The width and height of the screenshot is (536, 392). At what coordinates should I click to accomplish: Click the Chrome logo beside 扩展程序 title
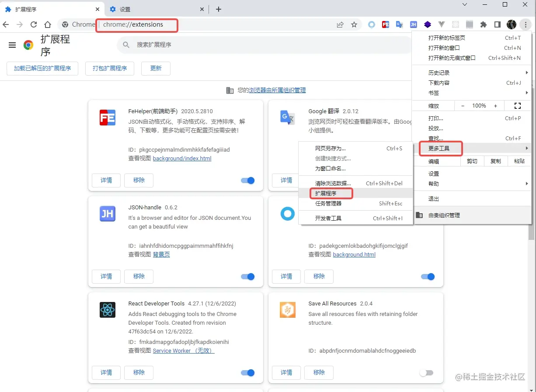28,45
